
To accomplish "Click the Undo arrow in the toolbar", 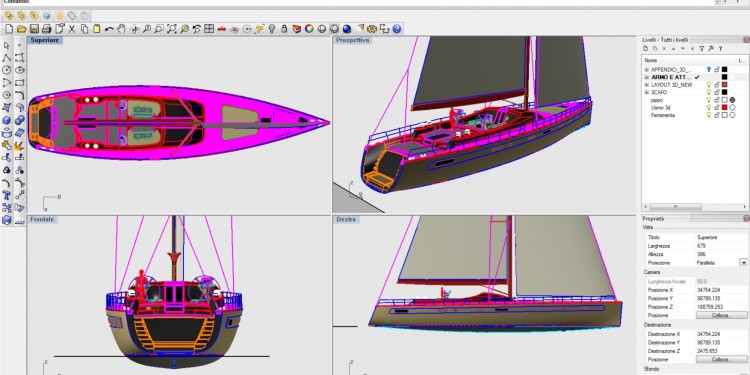I will click(109, 29).
